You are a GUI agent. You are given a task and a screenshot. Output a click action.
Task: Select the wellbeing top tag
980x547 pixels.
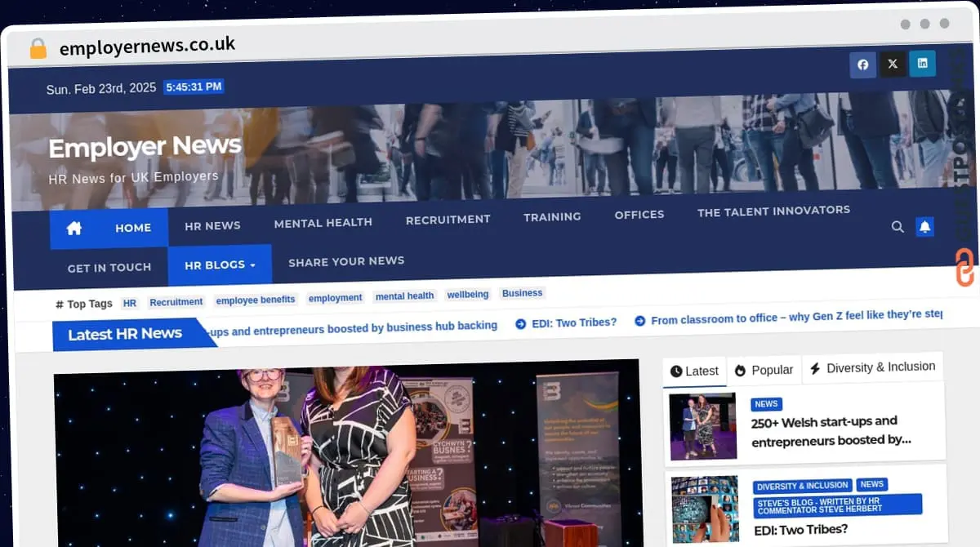[x=468, y=295]
